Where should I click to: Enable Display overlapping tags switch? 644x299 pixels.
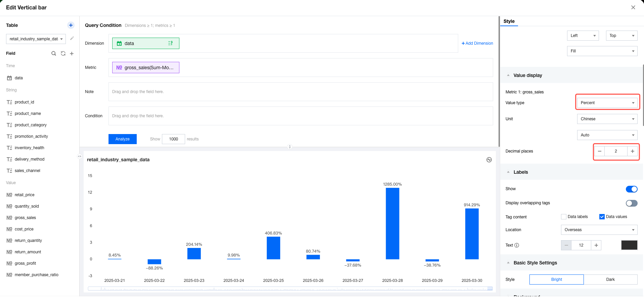[x=632, y=203]
